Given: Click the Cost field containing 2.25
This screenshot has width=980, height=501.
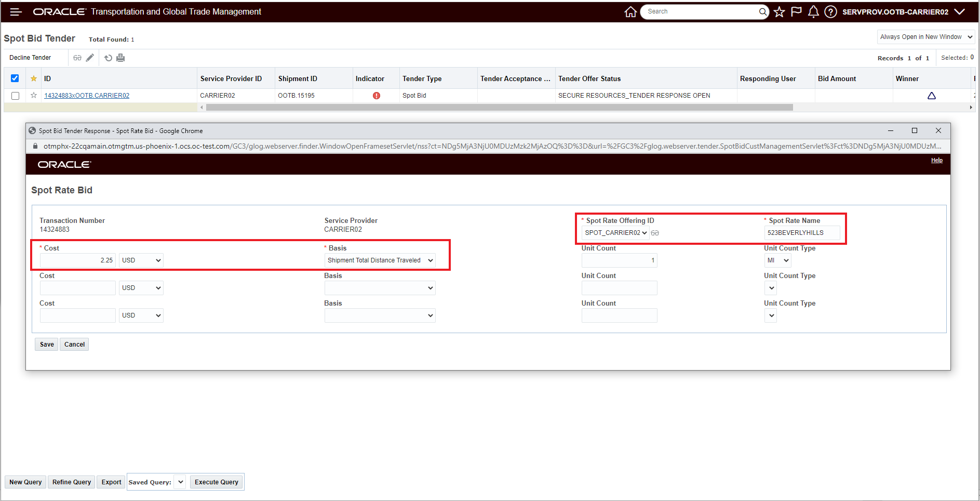Looking at the screenshot, I should pos(78,260).
